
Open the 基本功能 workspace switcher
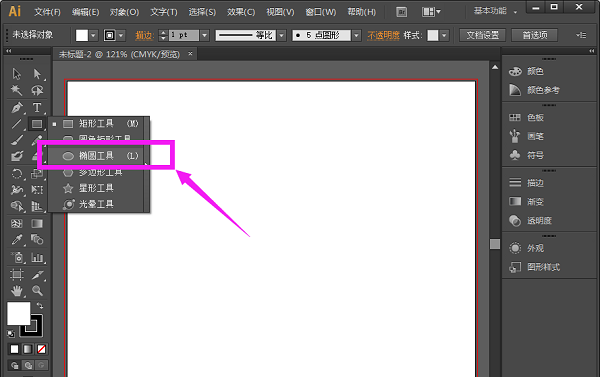495,11
